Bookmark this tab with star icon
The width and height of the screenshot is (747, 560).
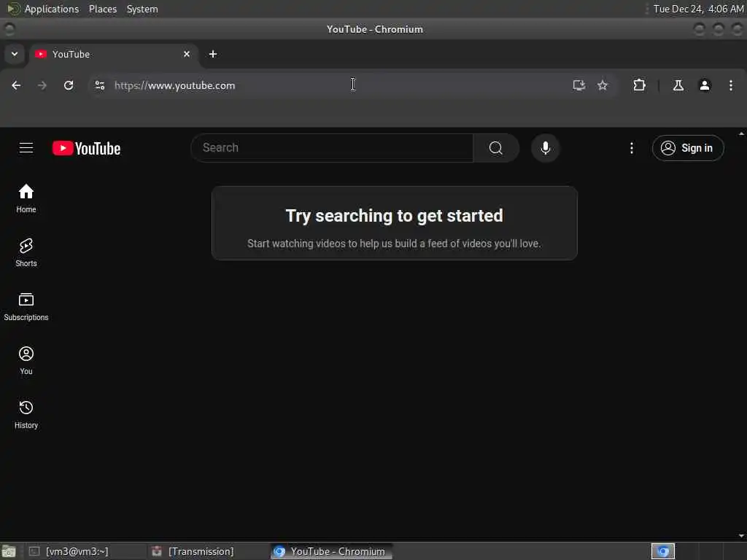pyautogui.click(x=603, y=85)
